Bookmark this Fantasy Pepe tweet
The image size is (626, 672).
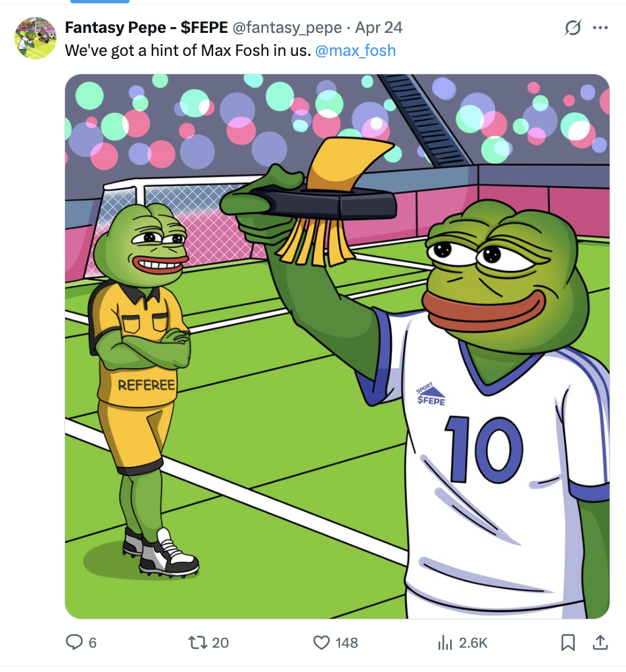coord(569,642)
